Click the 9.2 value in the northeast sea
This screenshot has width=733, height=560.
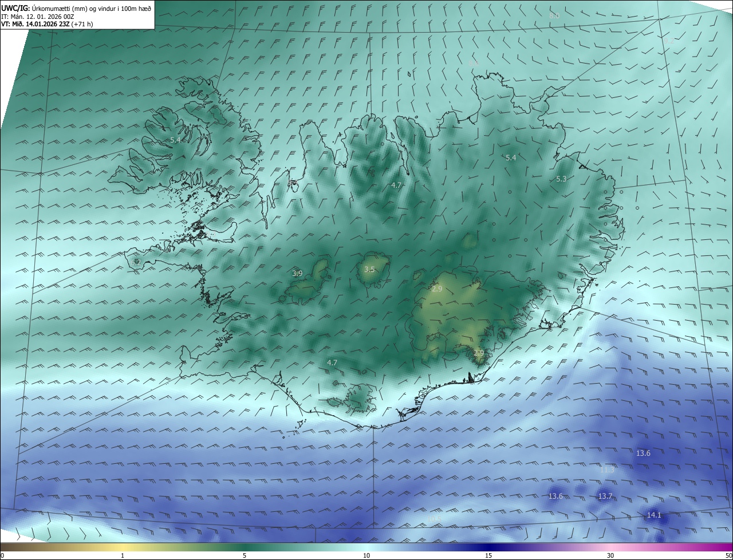pyautogui.click(x=669, y=41)
